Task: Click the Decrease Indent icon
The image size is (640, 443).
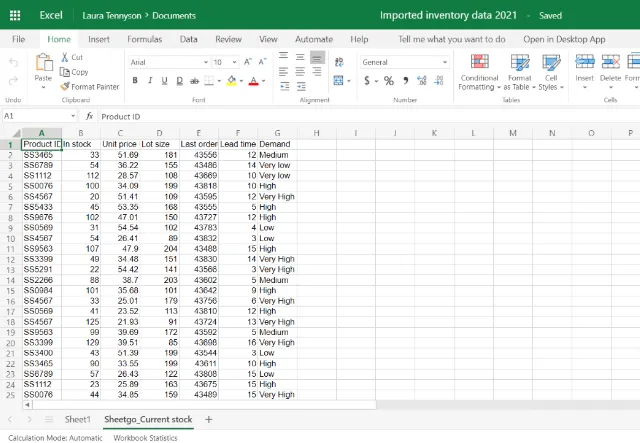Action: pyautogui.click(x=284, y=87)
